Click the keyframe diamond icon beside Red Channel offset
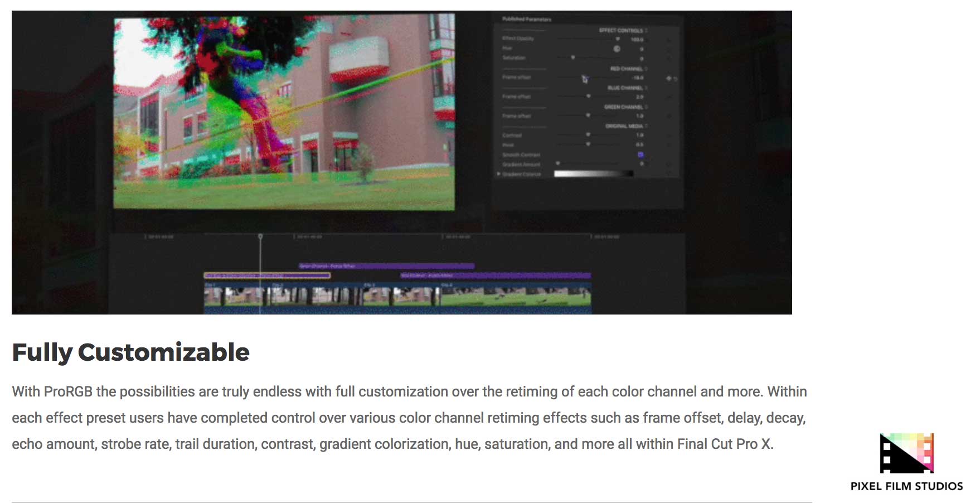Viewport: 980px width, 503px height. [x=668, y=79]
